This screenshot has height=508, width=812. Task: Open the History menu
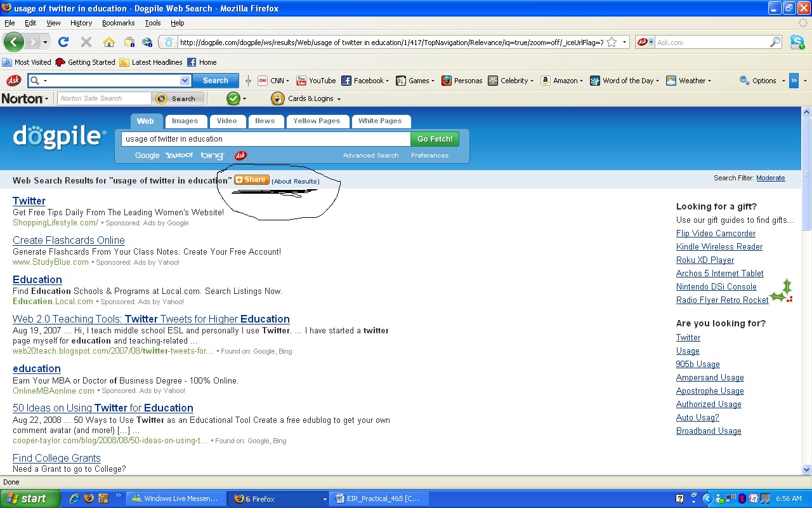pyautogui.click(x=81, y=23)
